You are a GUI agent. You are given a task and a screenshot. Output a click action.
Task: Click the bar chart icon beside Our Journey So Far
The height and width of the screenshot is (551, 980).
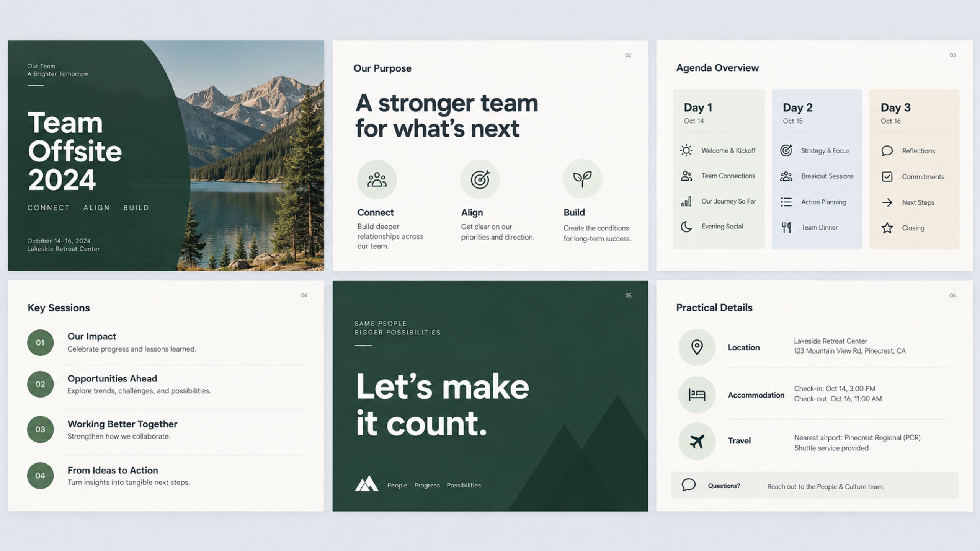click(686, 201)
